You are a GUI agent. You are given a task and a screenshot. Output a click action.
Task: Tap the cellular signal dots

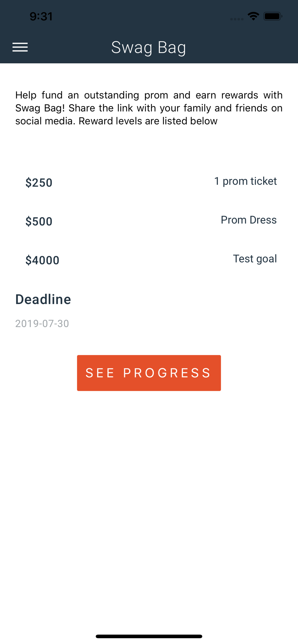point(237,19)
